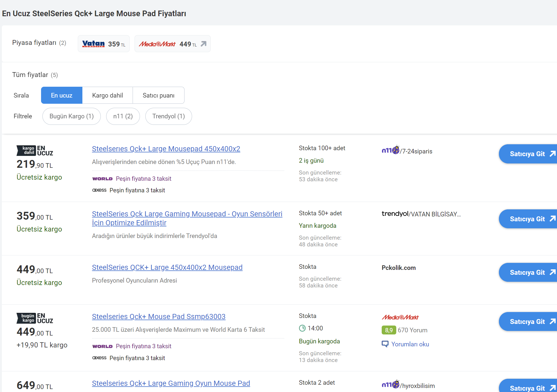Open SteelSeries QCK+ Large 450x400x2 Mousepad link
The width and height of the screenshot is (557, 392).
(x=167, y=267)
